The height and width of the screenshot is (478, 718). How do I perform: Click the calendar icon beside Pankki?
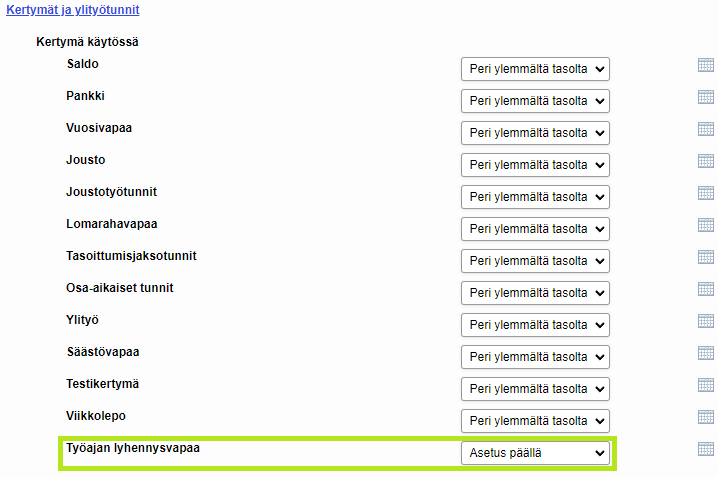(x=706, y=97)
